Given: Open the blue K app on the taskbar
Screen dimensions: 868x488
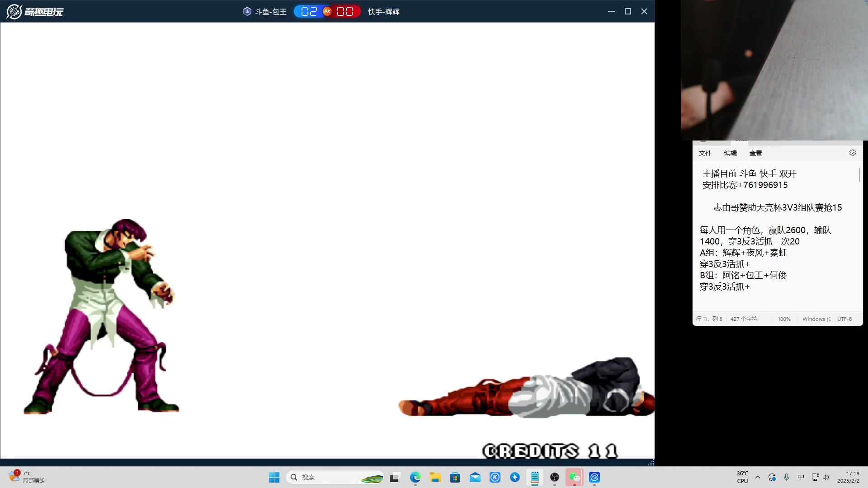Looking at the screenshot, I should [x=495, y=477].
